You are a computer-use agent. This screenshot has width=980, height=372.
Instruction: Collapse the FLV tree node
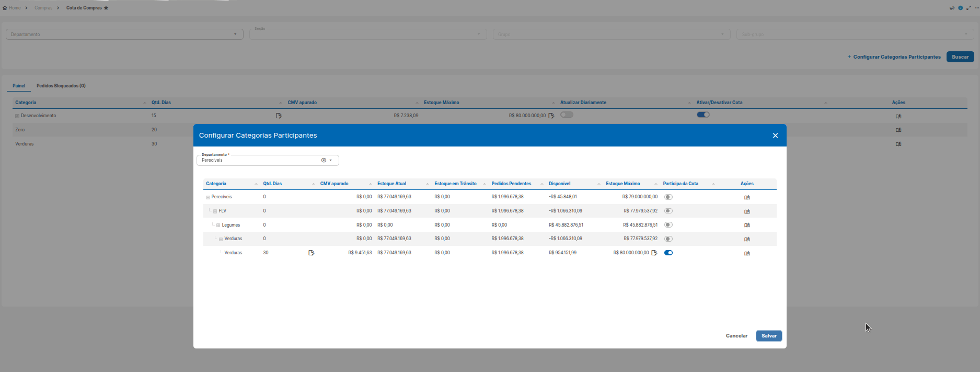coord(215,211)
